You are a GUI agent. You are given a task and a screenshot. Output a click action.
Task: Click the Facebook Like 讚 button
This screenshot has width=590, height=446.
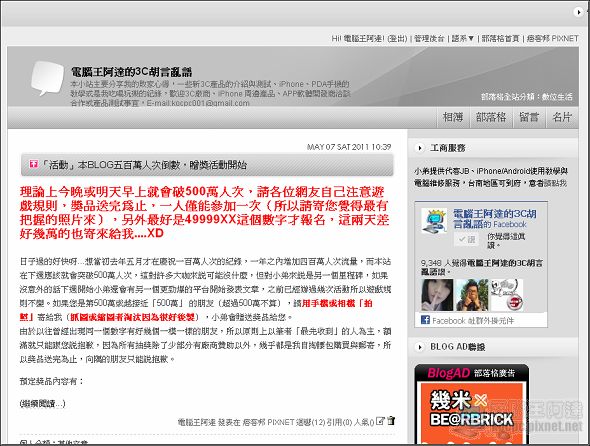point(467,239)
